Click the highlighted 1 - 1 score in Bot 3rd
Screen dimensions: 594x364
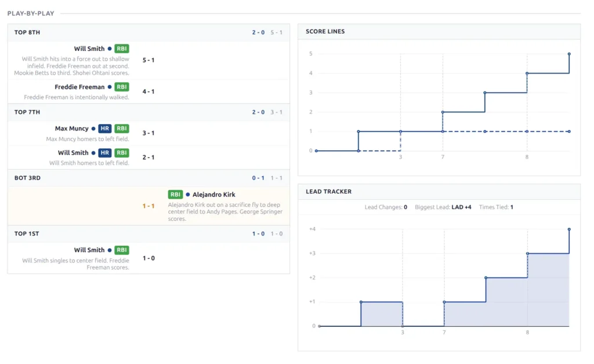click(x=148, y=206)
